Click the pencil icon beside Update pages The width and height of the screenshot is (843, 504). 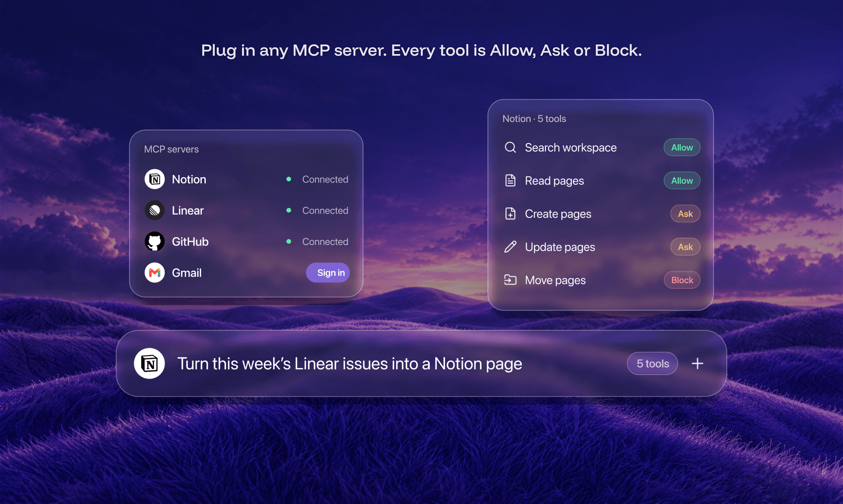510,247
